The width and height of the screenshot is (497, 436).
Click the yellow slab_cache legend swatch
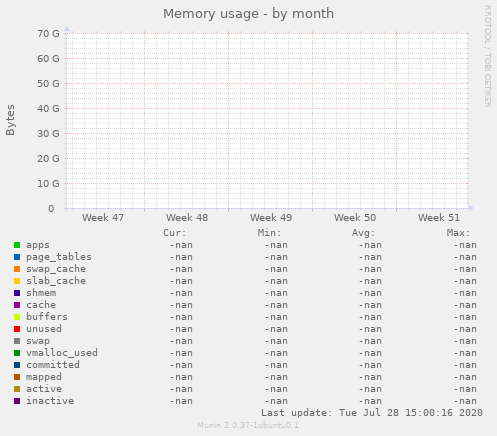tap(17, 281)
